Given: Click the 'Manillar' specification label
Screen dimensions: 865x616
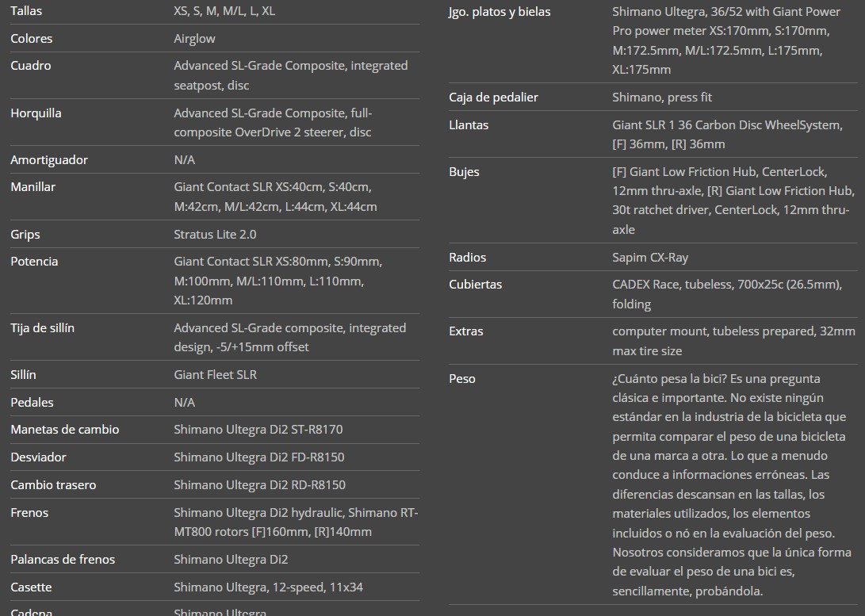Looking at the screenshot, I should 33,187.
